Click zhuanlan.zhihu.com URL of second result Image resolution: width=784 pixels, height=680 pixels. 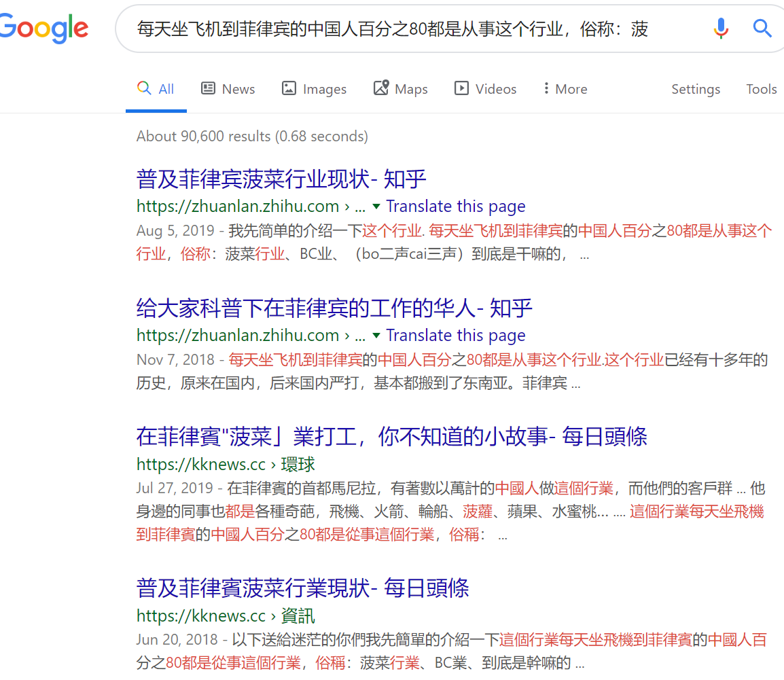pos(251,335)
